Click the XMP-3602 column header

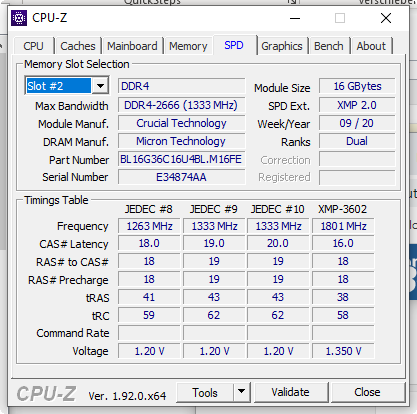point(343,209)
